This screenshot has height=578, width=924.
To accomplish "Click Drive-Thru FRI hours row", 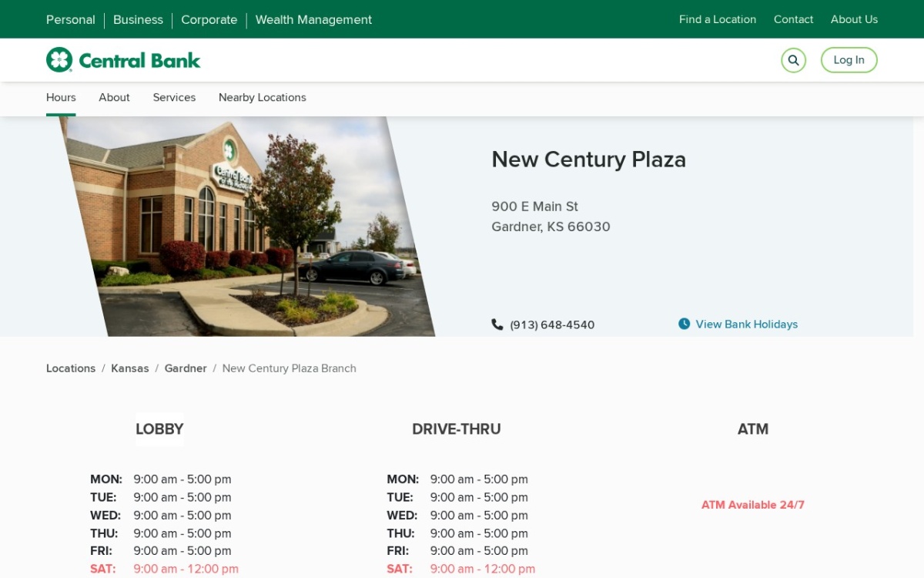I will pyautogui.click(x=457, y=551).
